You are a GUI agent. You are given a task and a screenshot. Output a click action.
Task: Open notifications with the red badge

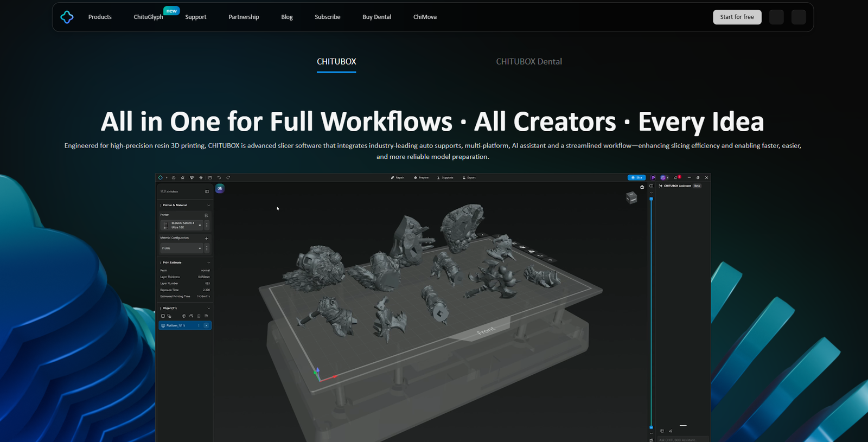tap(676, 177)
